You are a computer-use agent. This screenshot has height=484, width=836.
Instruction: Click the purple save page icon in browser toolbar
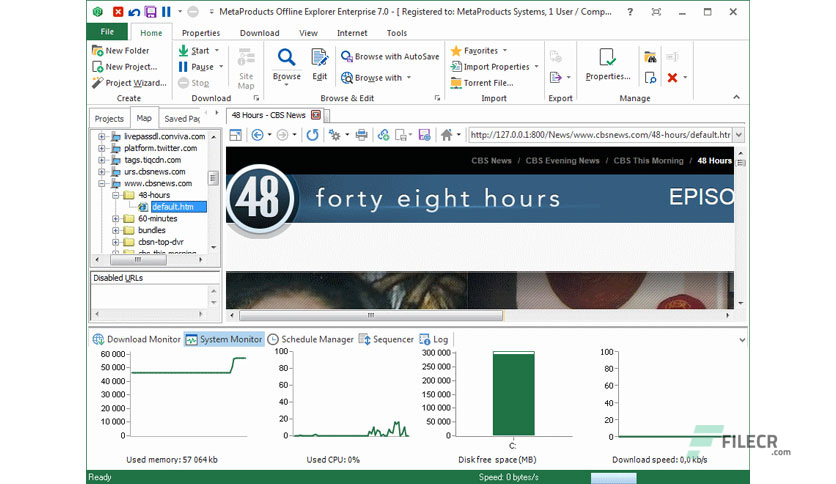pyautogui.click(x=424, y=135)
